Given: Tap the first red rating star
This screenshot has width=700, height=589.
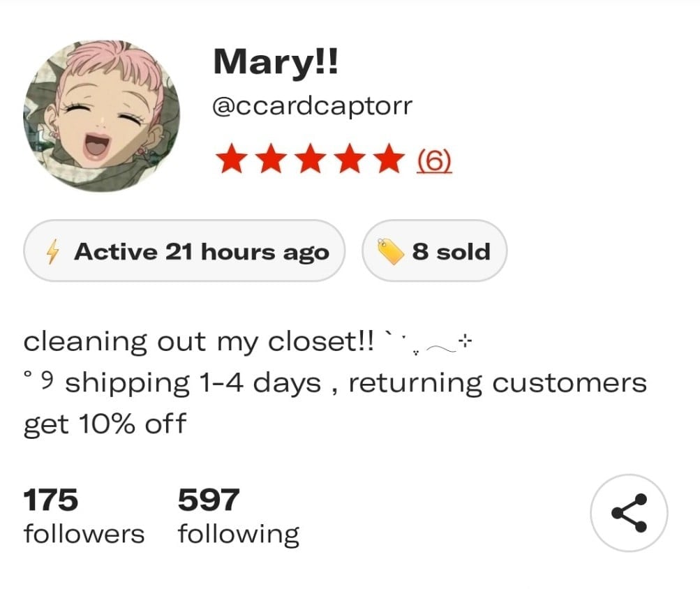Looking at the screenshot, I should click(231, 158).
